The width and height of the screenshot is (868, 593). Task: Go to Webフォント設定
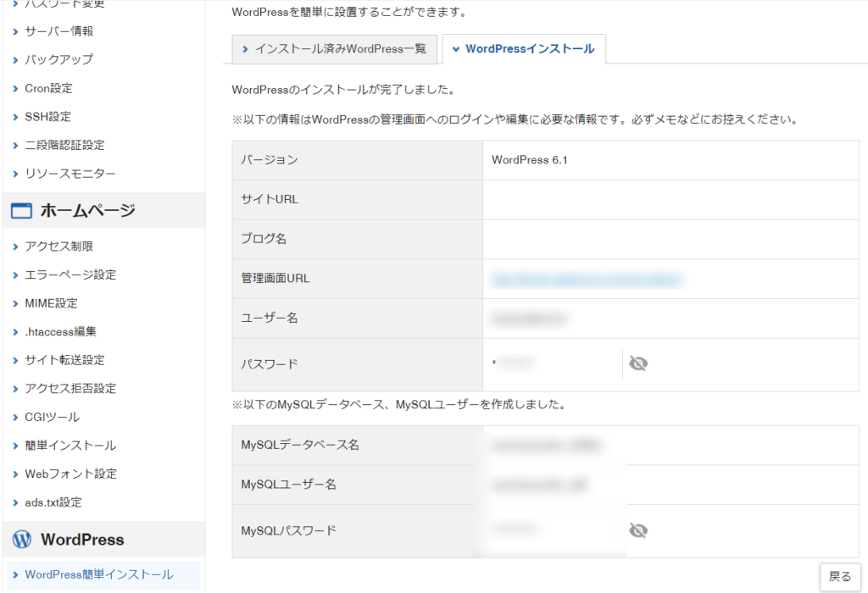(x=71, y=474)
